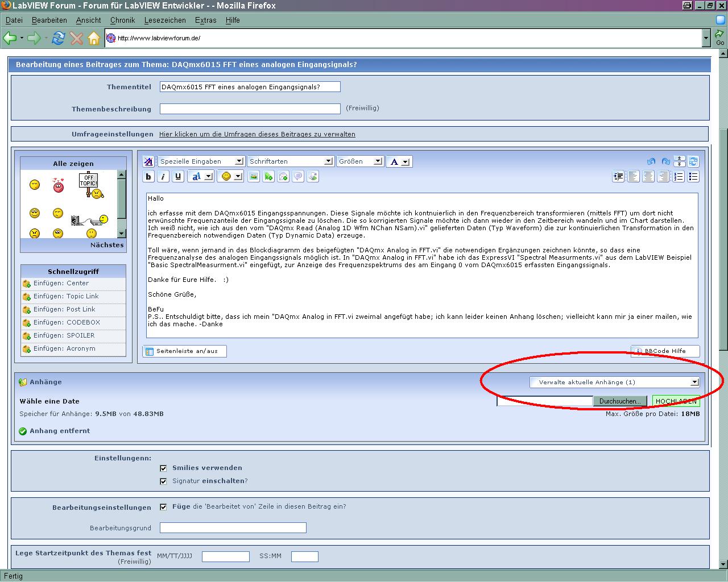Screen dimensions: 728x582
Task: Click the indent text button
Action: [x=618, y=177]
